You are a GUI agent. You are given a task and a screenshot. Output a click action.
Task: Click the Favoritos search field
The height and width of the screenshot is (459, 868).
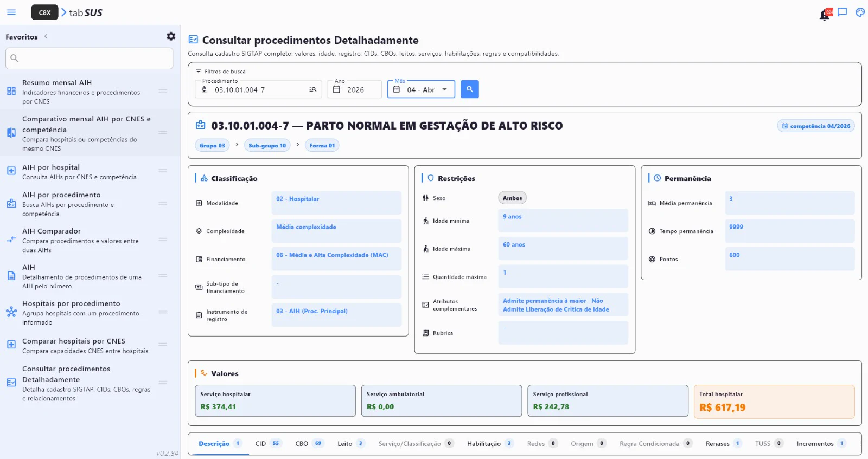point(90,58)
